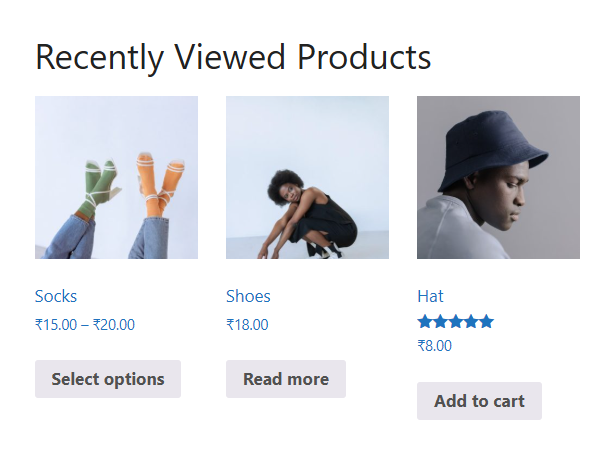Open the Shoes product thumbnail
Viewport: 613px width, 461px height.
[x=307, y=177]
